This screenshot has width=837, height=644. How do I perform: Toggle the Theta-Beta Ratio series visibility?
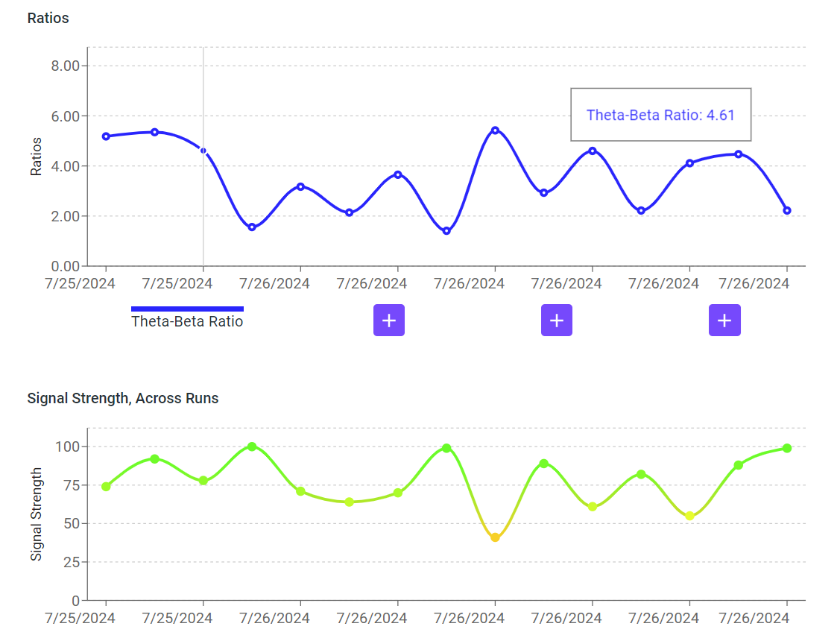coord(187,308)
